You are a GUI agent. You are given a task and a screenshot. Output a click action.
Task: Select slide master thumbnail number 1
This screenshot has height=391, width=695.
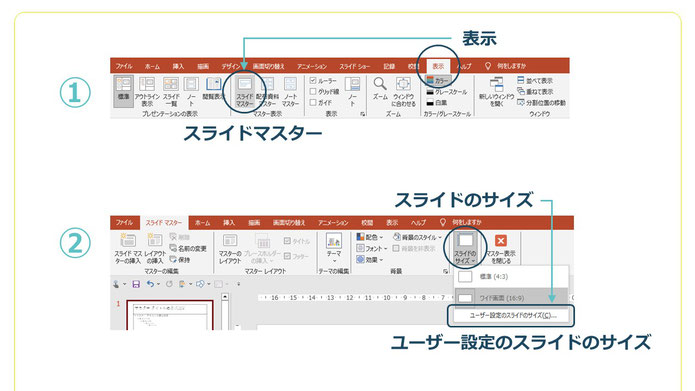tap(169, 315)
